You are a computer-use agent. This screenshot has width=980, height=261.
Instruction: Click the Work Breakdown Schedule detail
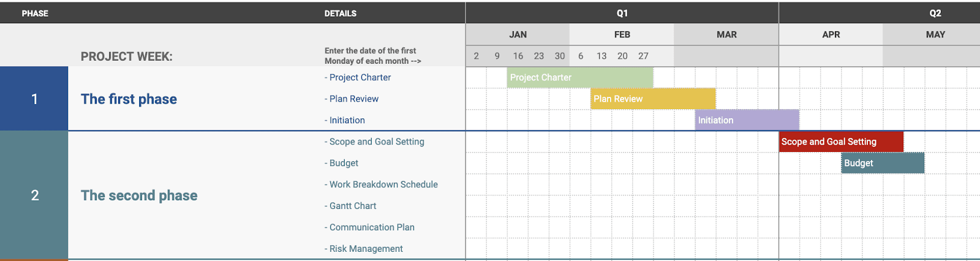pyautogui.click(x=381, y=184)
